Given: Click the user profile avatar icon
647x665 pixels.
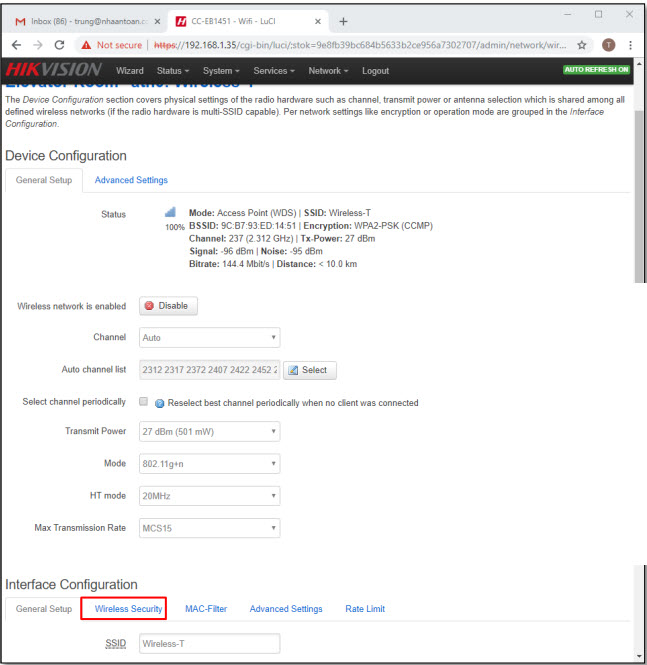Looking at the screenshot, I should [x=608, y=45].
